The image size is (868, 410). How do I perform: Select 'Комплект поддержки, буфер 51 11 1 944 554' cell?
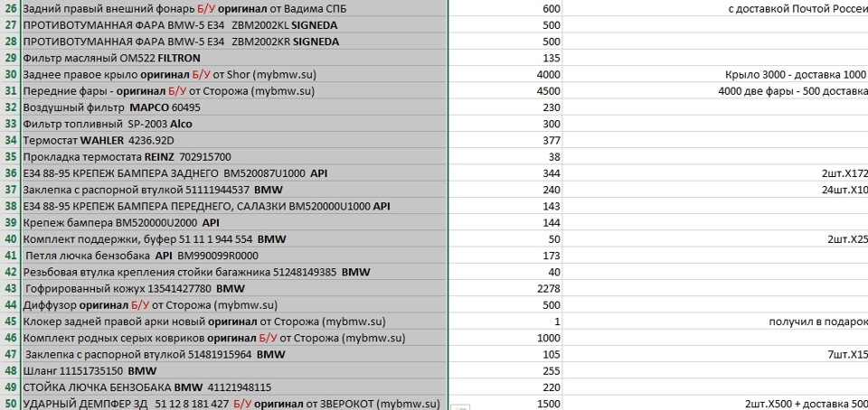coord(234,239)
